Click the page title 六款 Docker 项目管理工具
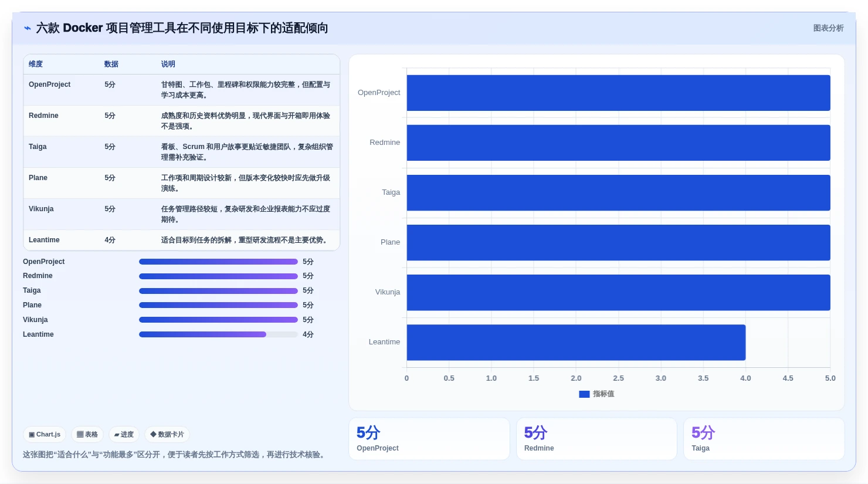868x484 pixels. [182, 28]
